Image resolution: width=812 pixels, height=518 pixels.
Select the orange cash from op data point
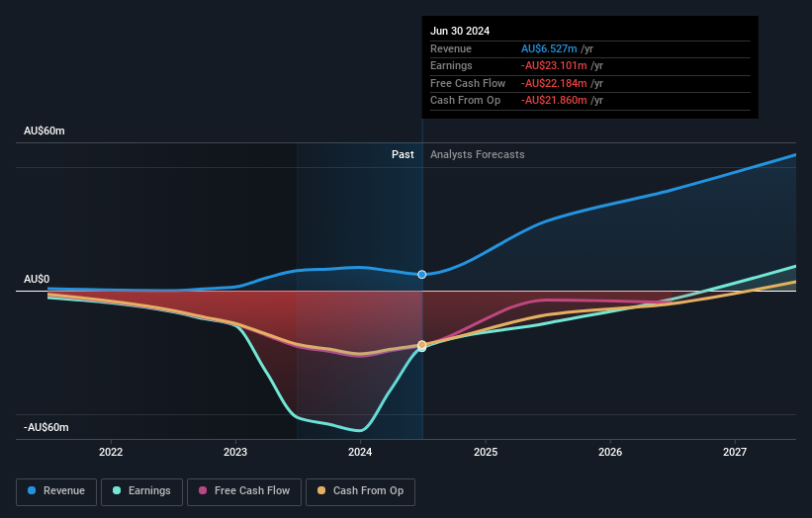(x=422, y=345)
